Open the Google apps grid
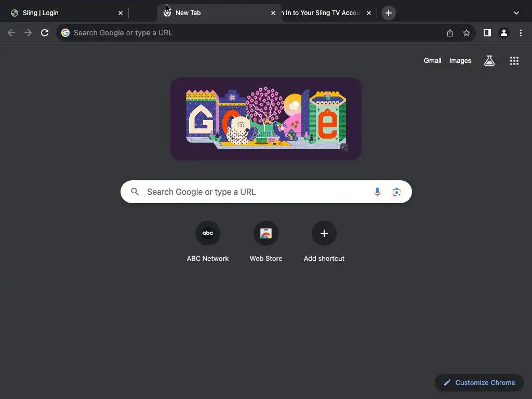The width and height of the screenshot is (532, 399). 514,61
